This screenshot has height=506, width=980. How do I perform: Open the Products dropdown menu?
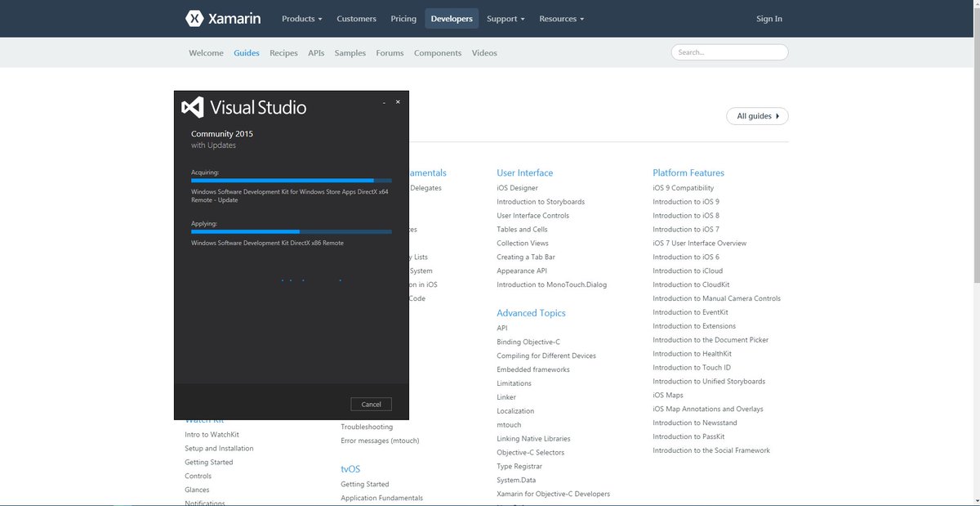tap(302, 19)
